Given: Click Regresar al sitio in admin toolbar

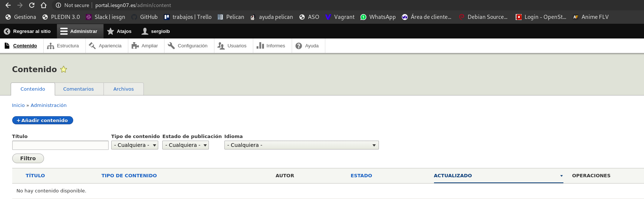Looking at the screenshot, I should (x=27, y=31).
